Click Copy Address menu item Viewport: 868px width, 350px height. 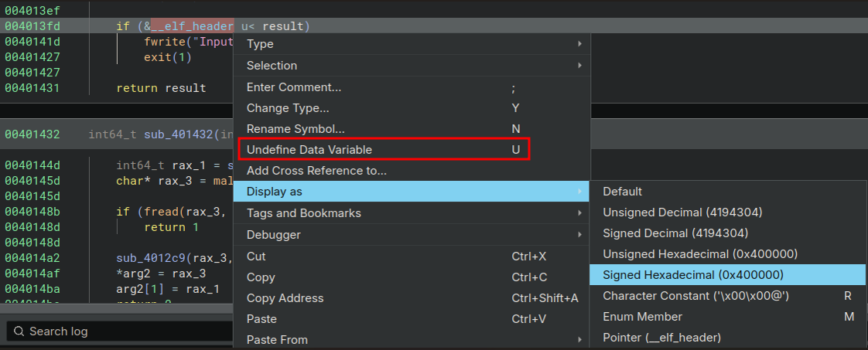click(285, 298)
